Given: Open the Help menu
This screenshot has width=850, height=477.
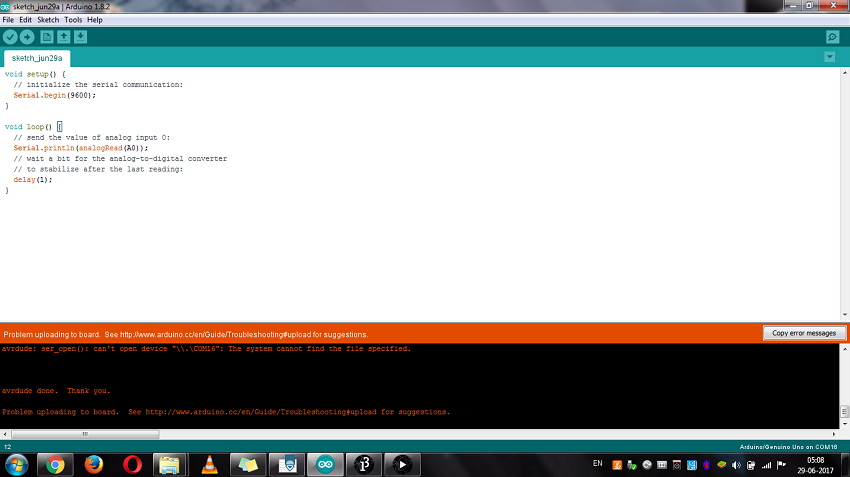Looking at the screenshot, I should [95, 20].
